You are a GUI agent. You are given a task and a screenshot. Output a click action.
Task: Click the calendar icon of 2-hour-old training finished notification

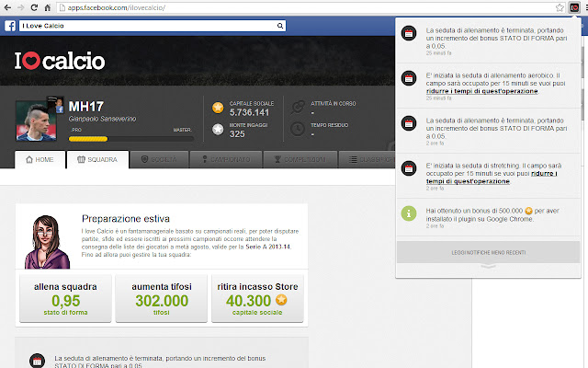(x=409, y=123)
